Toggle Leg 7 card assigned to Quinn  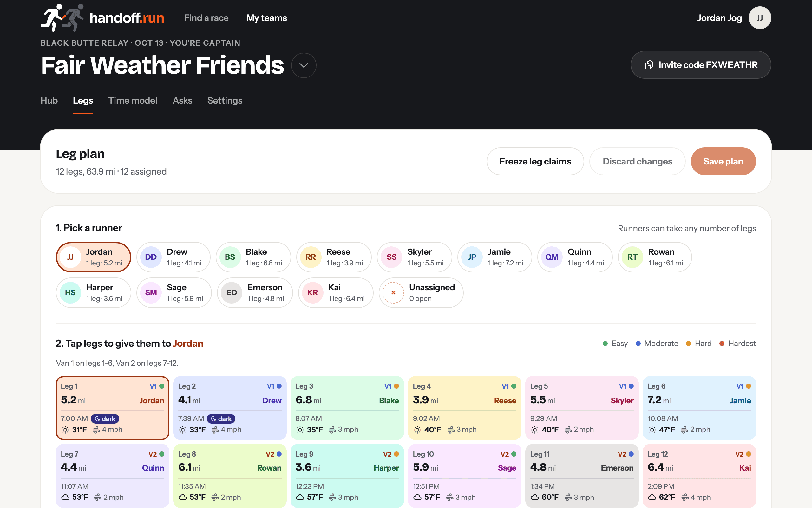(x=112, y=476)
